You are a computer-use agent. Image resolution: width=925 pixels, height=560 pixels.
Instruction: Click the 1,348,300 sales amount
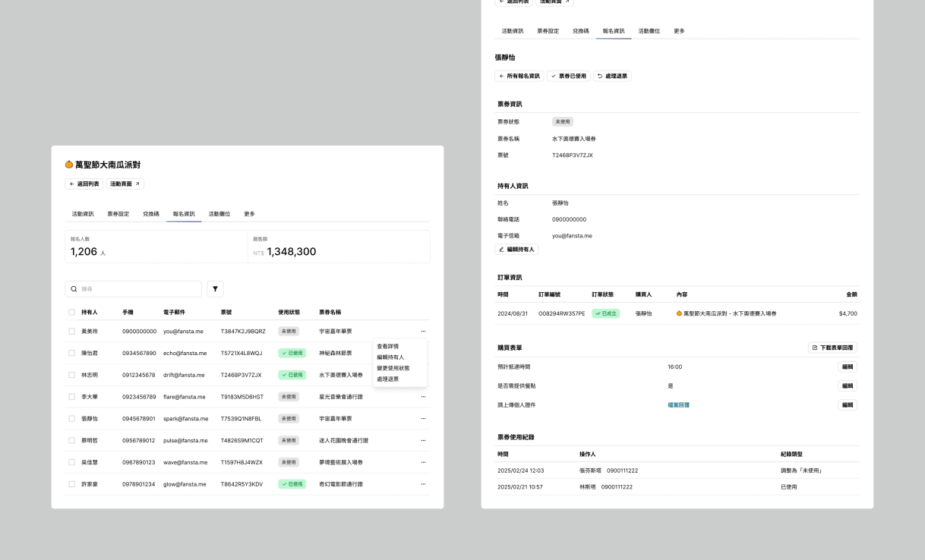[292, 251]
